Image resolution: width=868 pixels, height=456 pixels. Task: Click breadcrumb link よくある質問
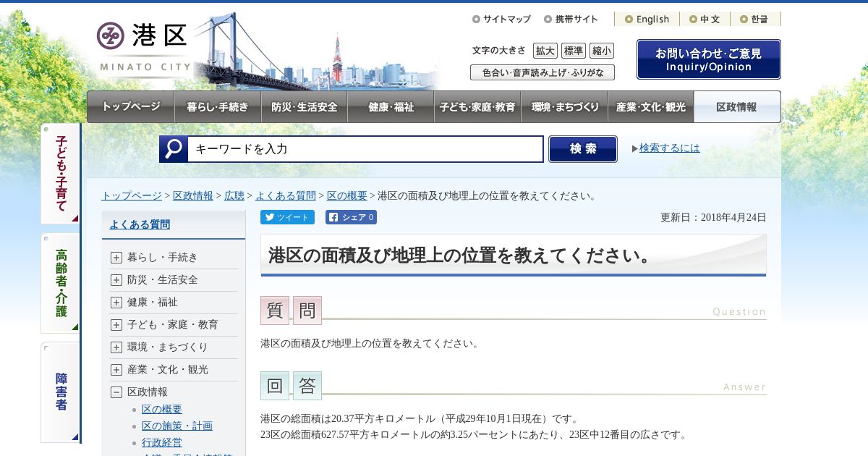click(x=286, y=195)
